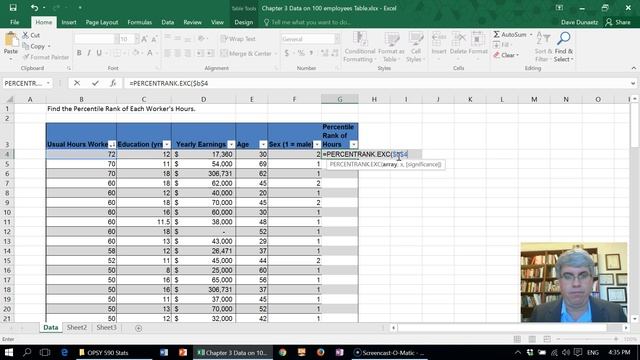The image size is (640, 360).
Task: Adjust the zoom slider in status bar
Action: tap(587, 339)
